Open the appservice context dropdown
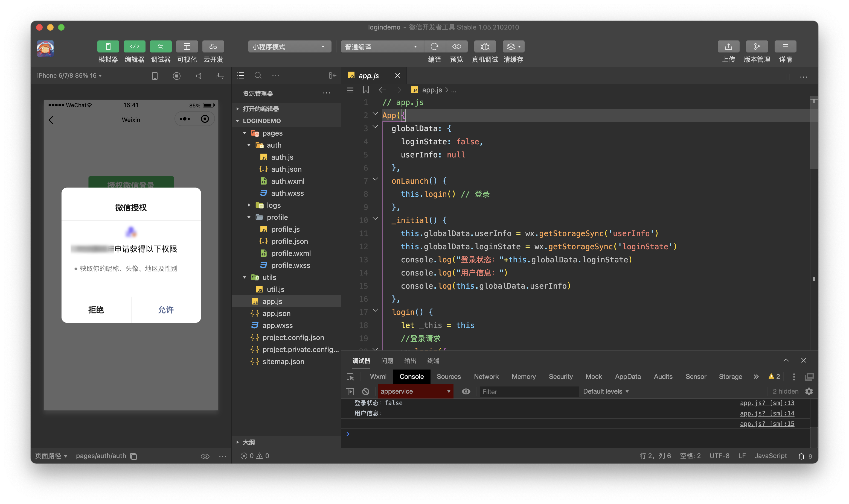 (415, 391)
